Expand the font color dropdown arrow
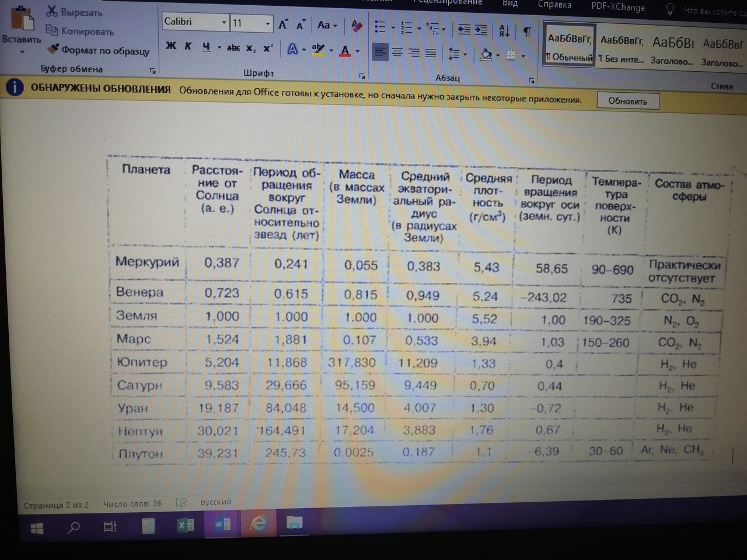The height and width of the screenshot is (560, 747). [x=357, y=51]
